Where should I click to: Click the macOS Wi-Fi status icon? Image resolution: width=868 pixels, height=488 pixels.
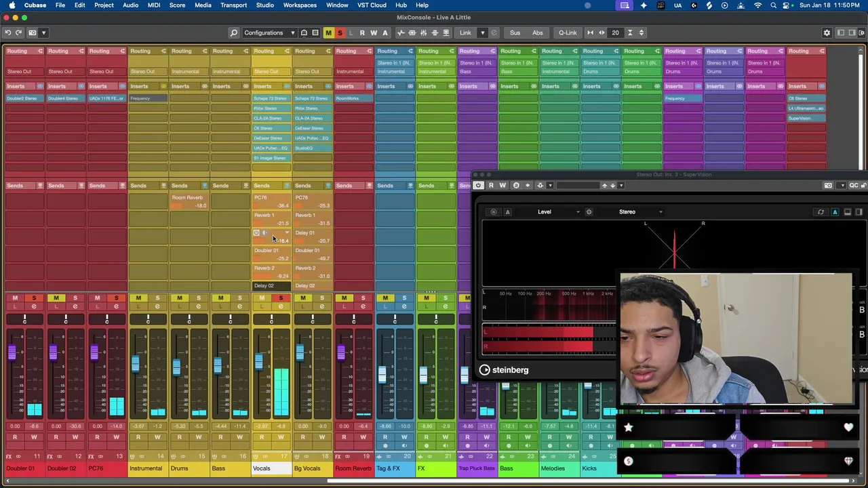tap(757, 5)
